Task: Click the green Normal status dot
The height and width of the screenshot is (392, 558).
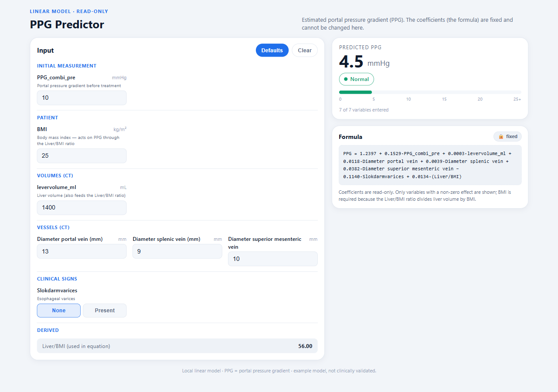Action: 346,79
